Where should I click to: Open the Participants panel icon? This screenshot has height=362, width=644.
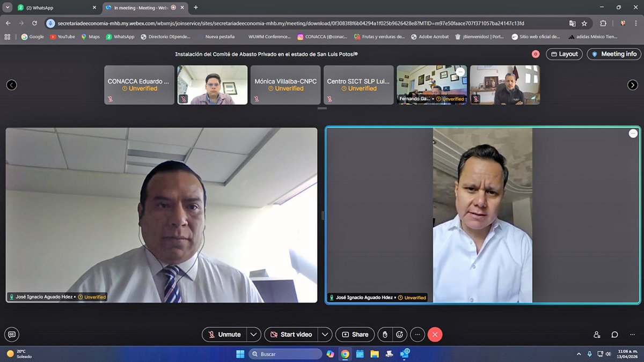597,334
